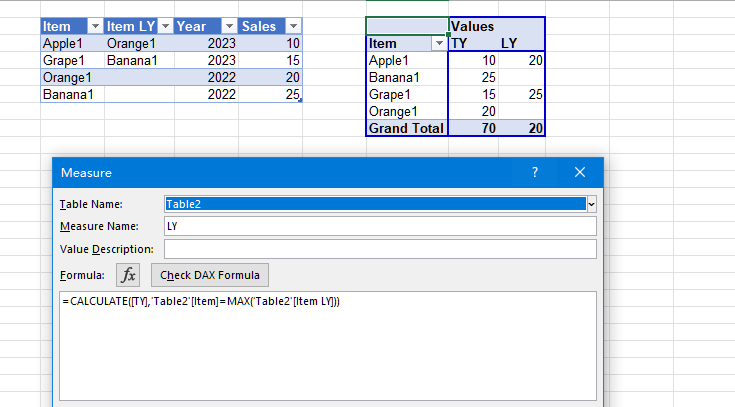Close the Measure dialog

[x=580, y=173]
